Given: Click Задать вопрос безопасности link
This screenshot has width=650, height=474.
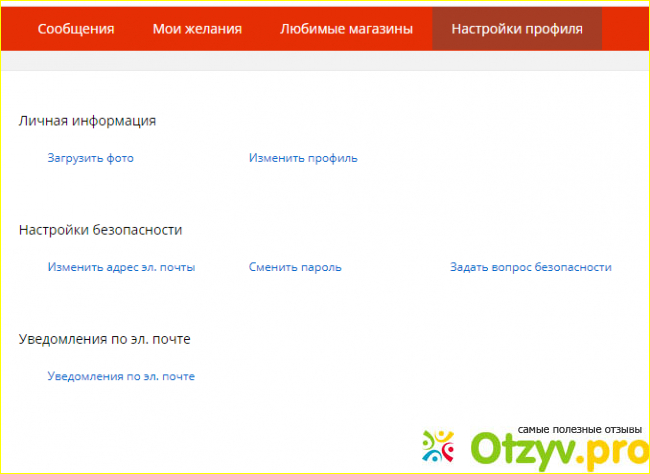Looking at the screenshot, I should [x=530, y=267].
